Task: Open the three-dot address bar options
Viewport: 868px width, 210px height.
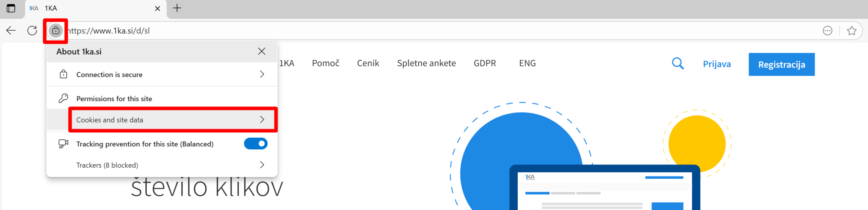Action: click(x=828, y=31)
